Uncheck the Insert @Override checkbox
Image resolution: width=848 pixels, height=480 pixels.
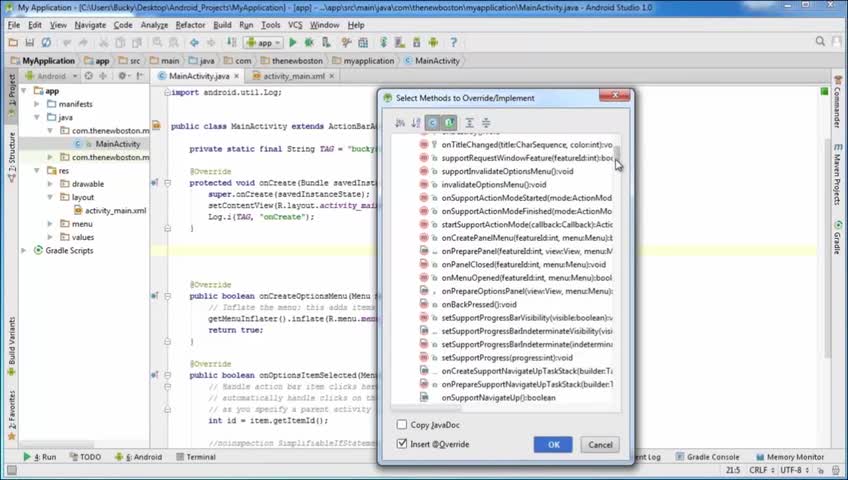click(402, 444)
